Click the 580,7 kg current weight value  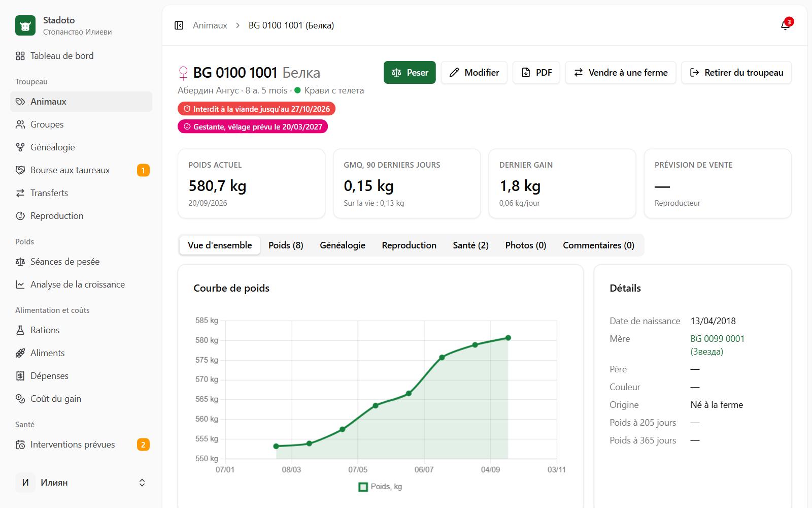coord(217,186)
